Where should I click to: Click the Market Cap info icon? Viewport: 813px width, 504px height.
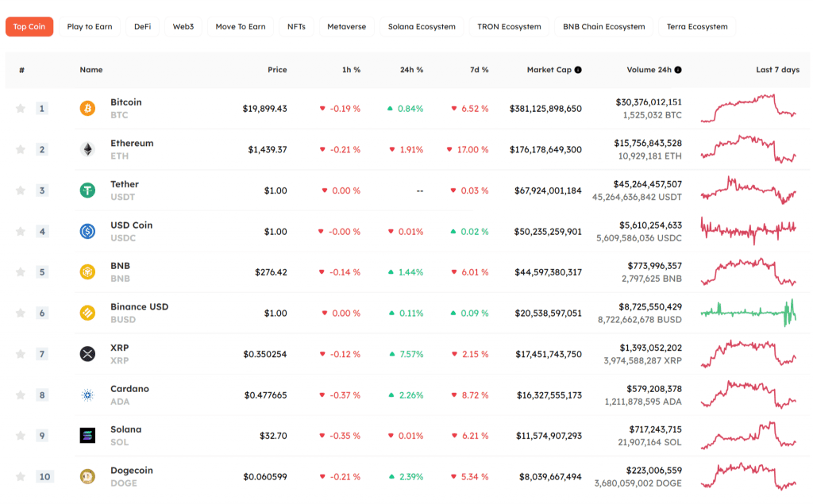pyautogui.click(x=578, y=70)
